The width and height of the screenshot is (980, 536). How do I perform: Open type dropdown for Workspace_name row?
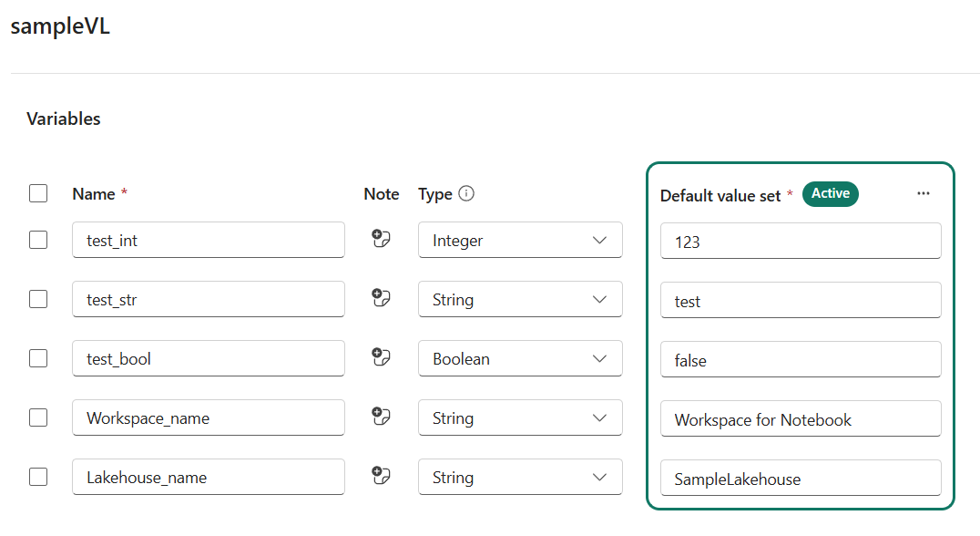[x=520, y=418]
